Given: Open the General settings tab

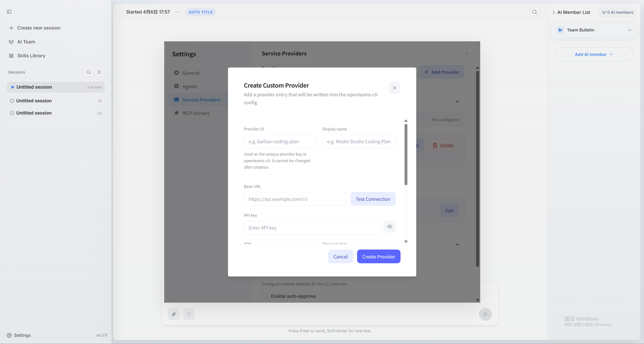Looking at the screenshot, I should click(x=191, y=73).
